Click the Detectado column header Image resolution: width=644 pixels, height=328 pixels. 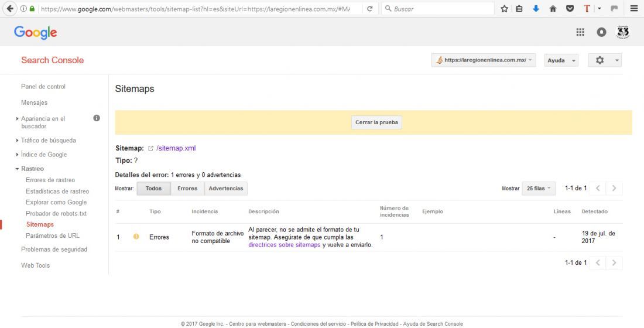click(594, 211)
